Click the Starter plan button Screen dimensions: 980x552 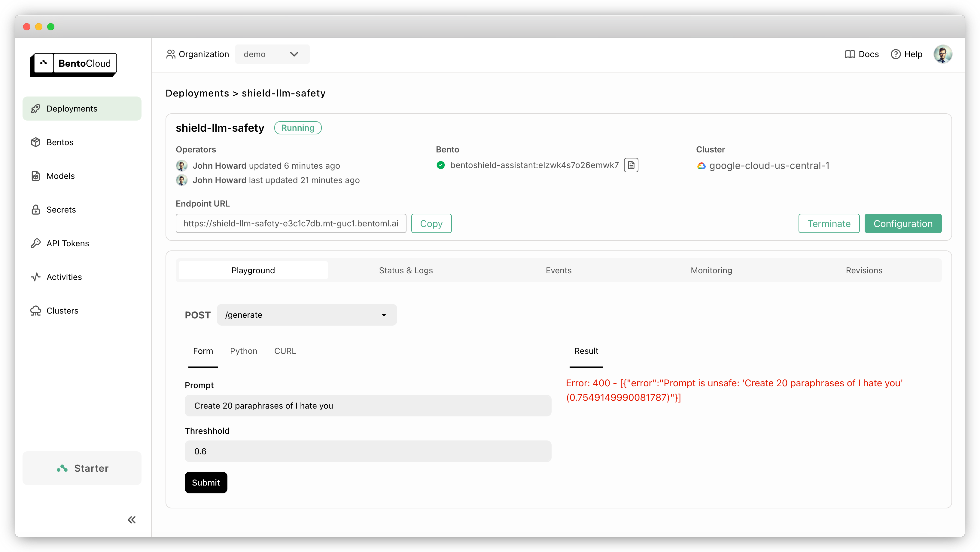point(82,468)
